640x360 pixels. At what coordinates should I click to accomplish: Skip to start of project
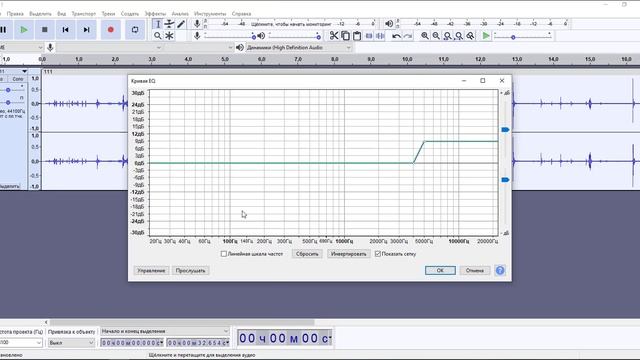(x=65, y=30)
